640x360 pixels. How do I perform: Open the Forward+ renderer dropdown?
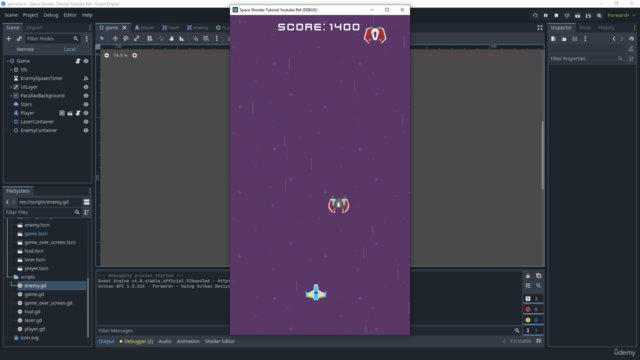click(x=621, y=16)
